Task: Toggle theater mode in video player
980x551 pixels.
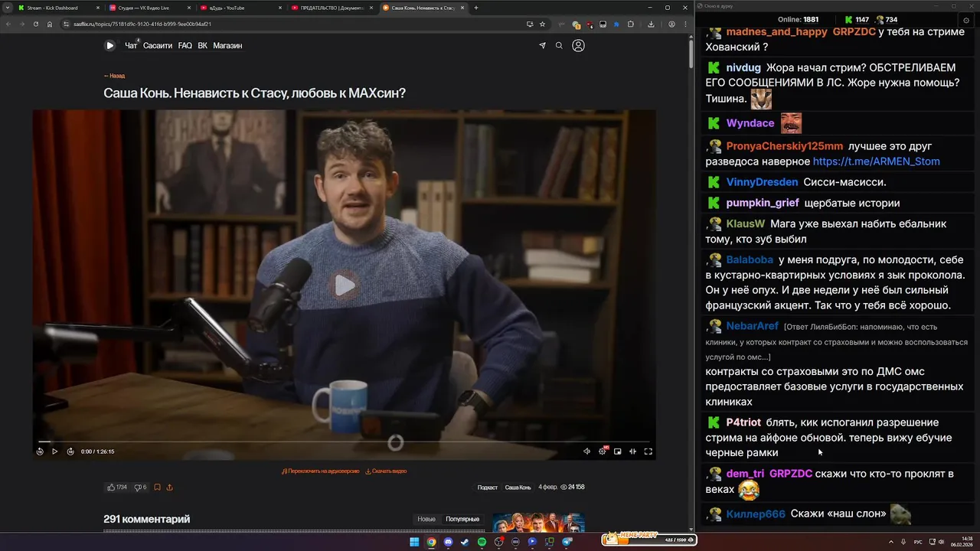Action: [x=632, y=452]
